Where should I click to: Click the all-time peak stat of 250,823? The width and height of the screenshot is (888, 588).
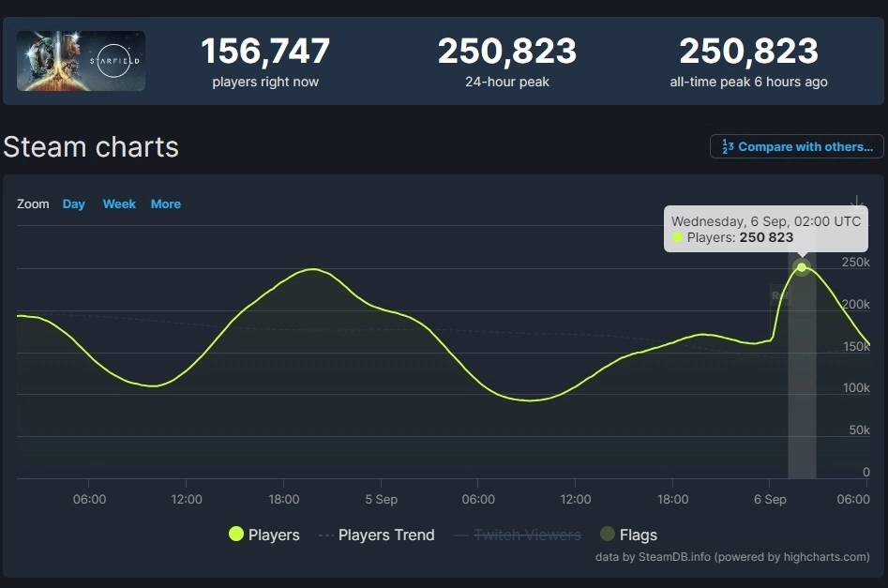pyautogui.click(x=750, y=52)
